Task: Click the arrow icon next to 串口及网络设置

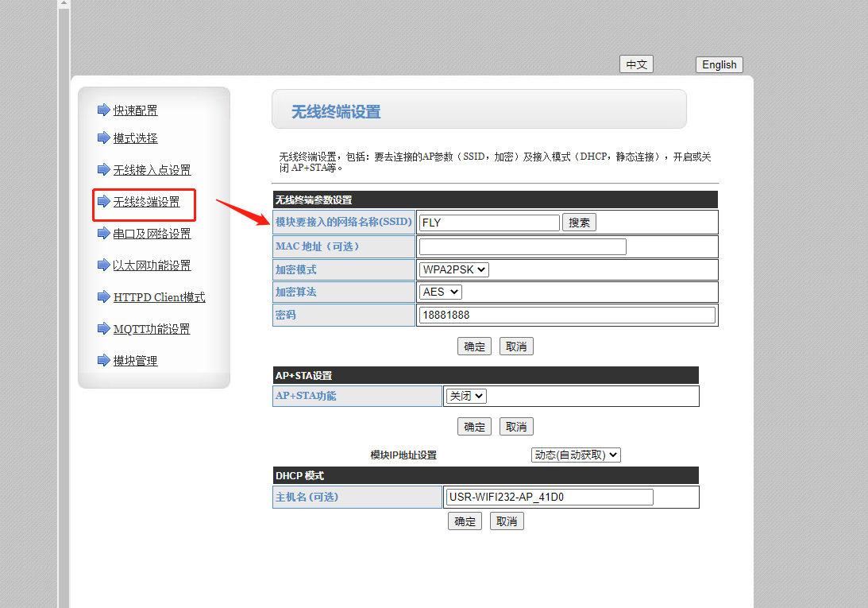Action: [x=103, y=234]
